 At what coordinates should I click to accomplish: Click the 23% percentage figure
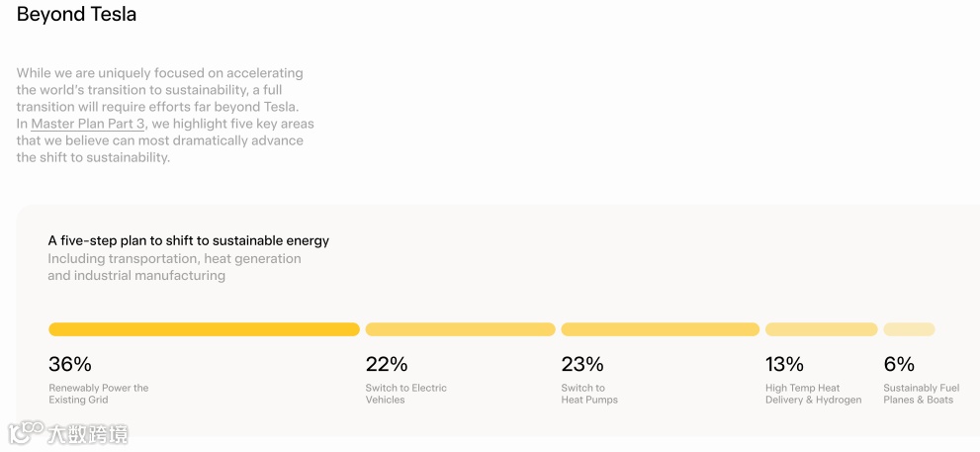[581, 364]
